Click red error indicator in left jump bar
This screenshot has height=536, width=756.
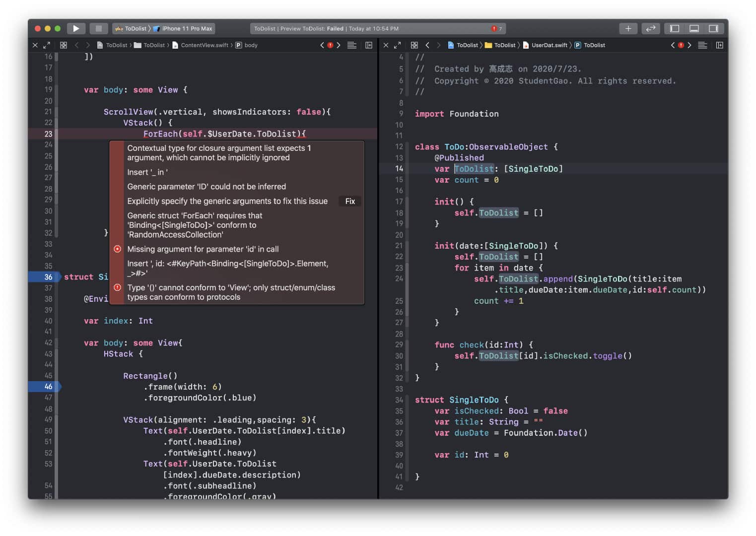click(330, 45)
